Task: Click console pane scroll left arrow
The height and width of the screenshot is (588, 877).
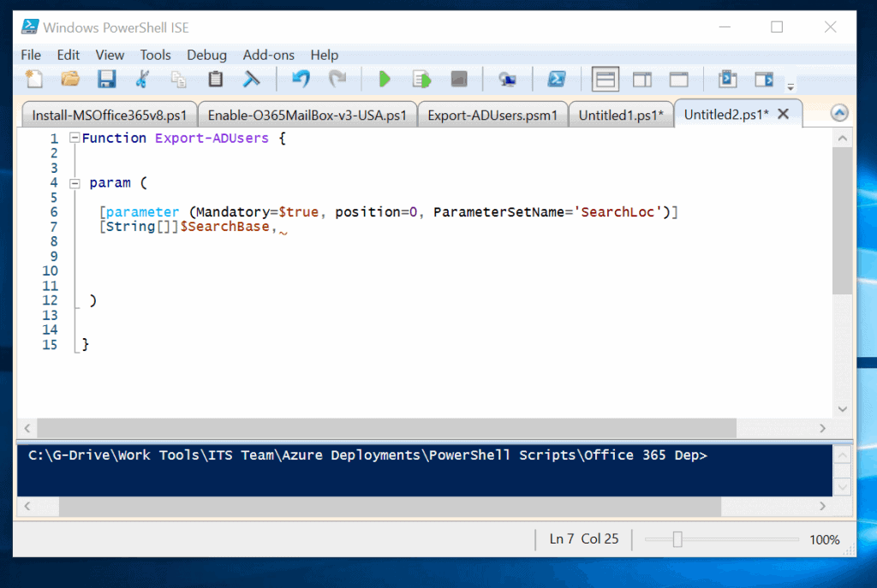Action: (x=27, y=506)
